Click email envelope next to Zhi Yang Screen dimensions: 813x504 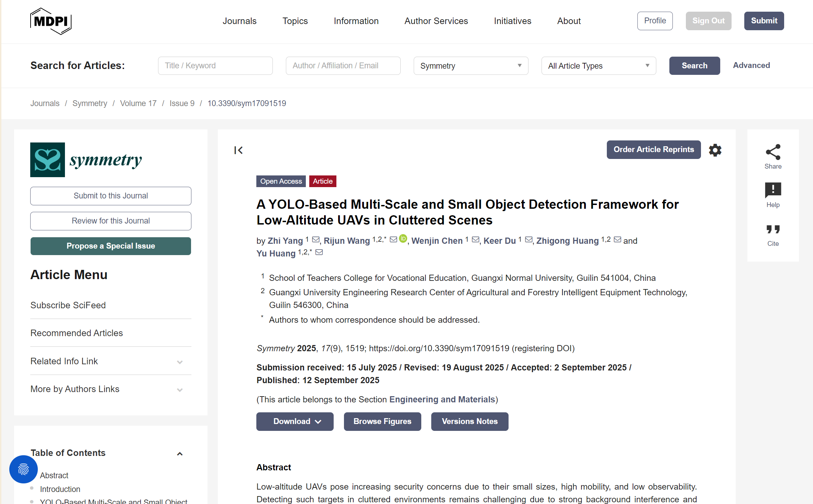pyautogui.click(x=316, y=239)
